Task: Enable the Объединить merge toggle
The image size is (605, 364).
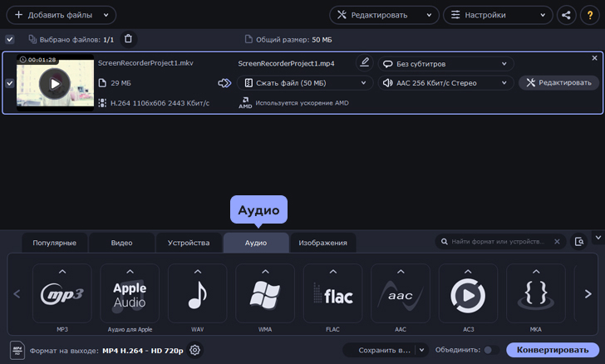Action: click(x=491, y=350)
